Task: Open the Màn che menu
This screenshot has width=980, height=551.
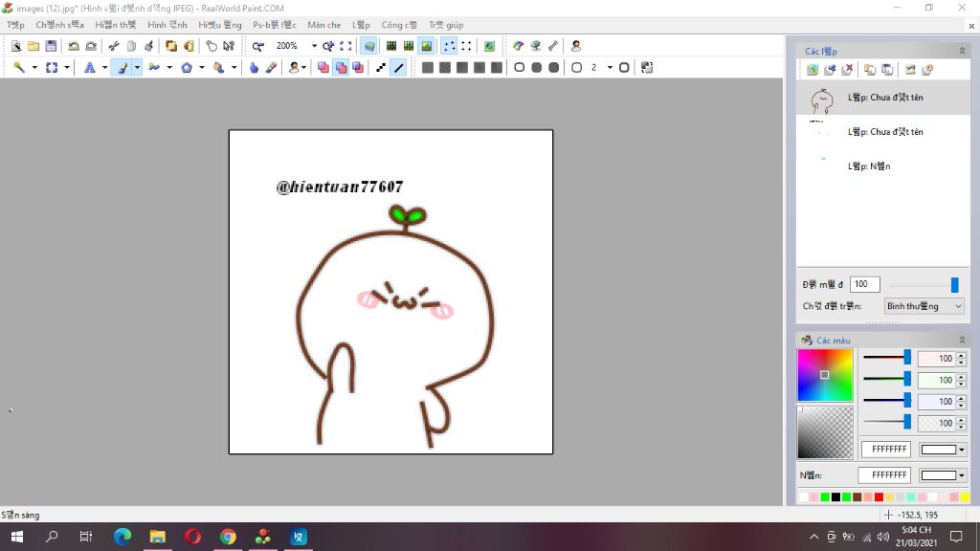Action: point(323,25)
